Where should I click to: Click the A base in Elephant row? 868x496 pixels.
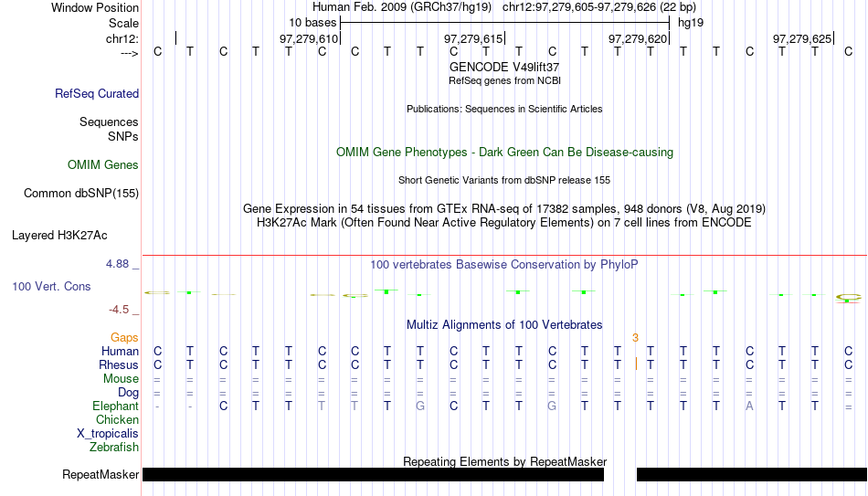pyautogui.click(x=749, y=406)
